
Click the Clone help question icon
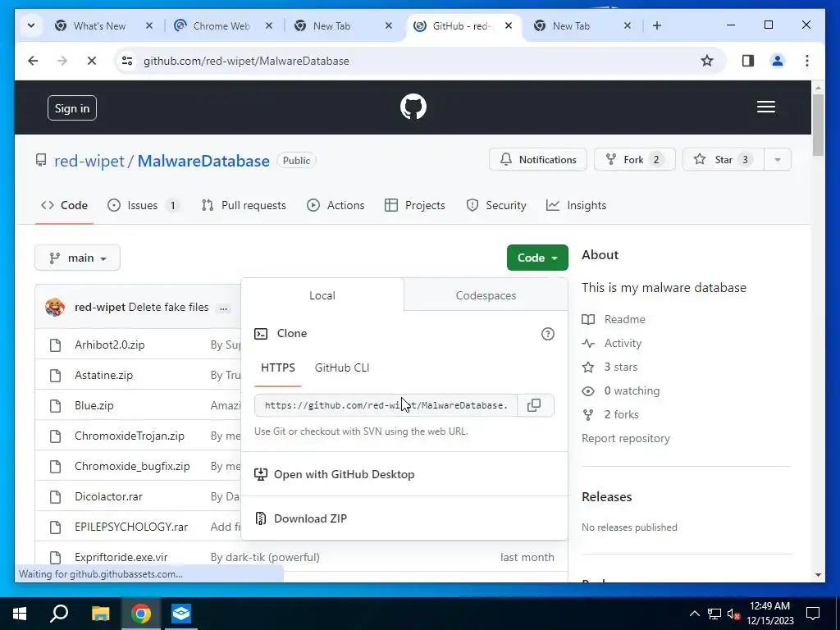[x=547, y=334]
